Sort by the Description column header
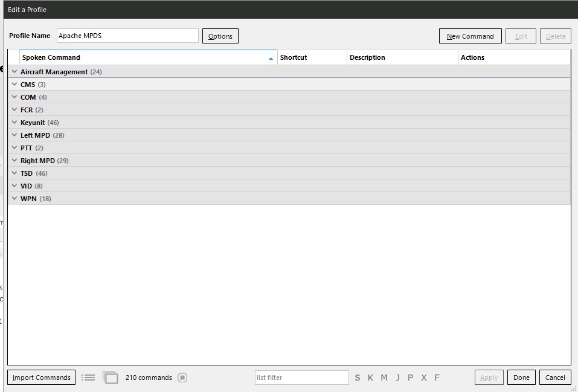Image resolution: width=578 pixels, height=392 pixels. point(402,57)
